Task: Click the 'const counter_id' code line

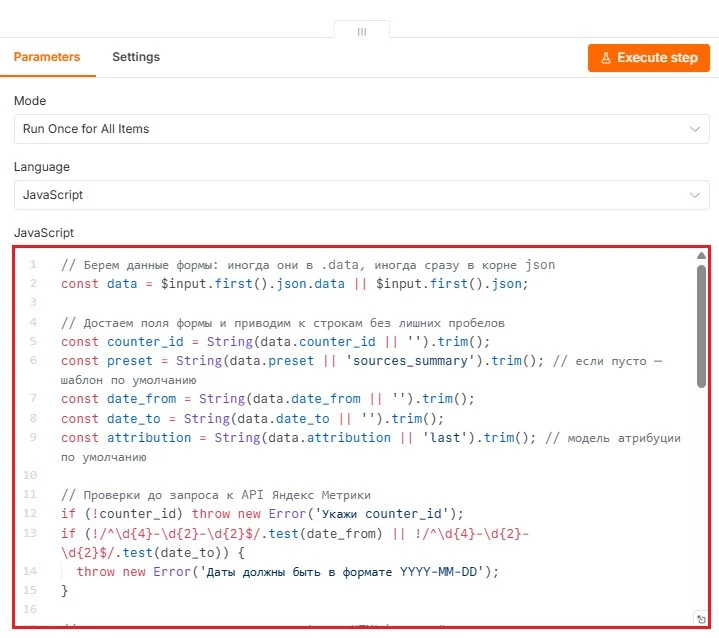Action: [276, 342]
